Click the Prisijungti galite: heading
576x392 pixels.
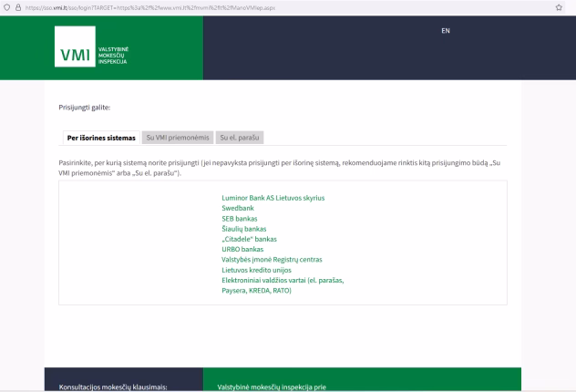[x=85, y=108]
